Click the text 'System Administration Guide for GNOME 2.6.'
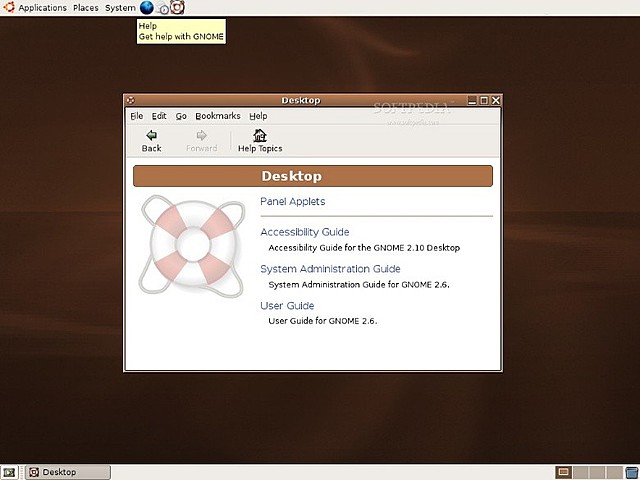Viewport: 640px width, 480px height. click(359, 284)
